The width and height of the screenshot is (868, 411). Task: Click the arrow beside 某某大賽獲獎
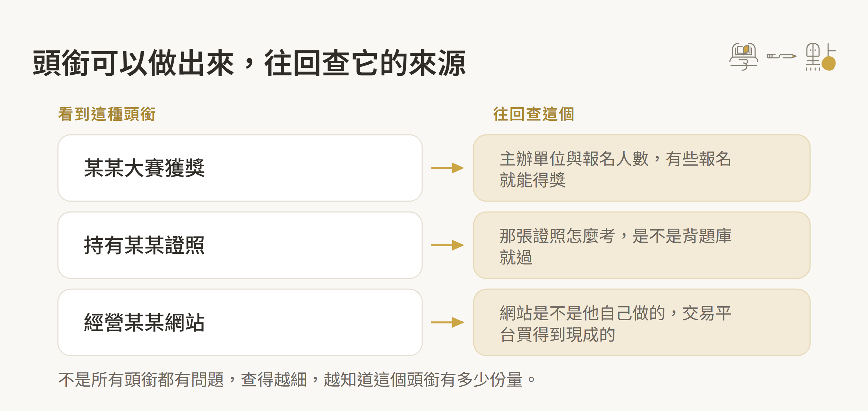447,168
